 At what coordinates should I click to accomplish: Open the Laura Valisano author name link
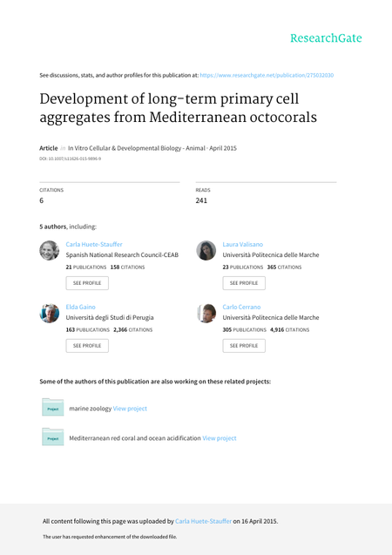click(243, 244)
